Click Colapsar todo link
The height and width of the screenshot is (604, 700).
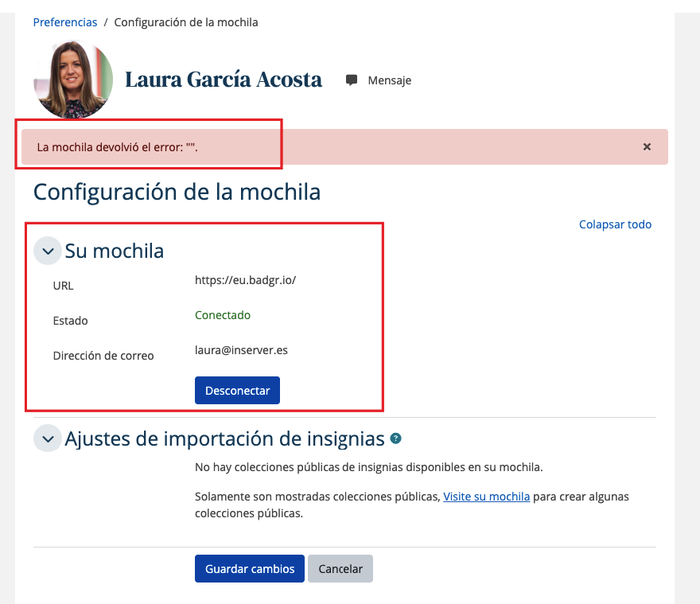tap(615, 224)
